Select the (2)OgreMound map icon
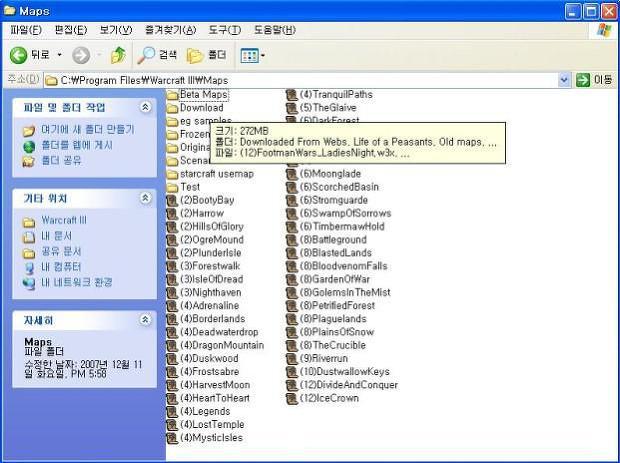The image size is (620, 463). coord(172,240)
